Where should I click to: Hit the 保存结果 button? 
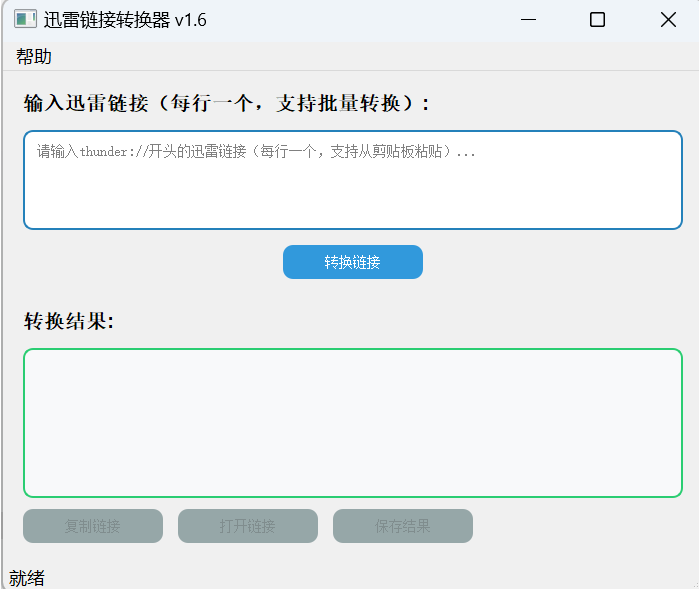(x=403, y=526)
